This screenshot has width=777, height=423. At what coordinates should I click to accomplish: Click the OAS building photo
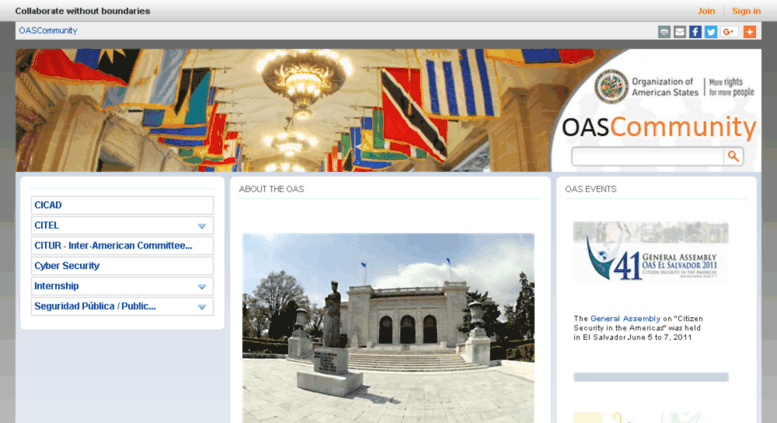click(x=388, y=328)
